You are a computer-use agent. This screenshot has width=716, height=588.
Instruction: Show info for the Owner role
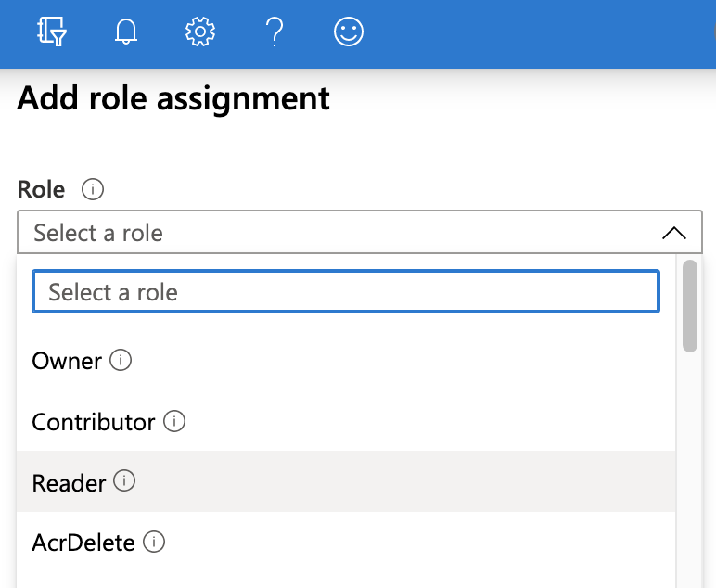point(121,361)
